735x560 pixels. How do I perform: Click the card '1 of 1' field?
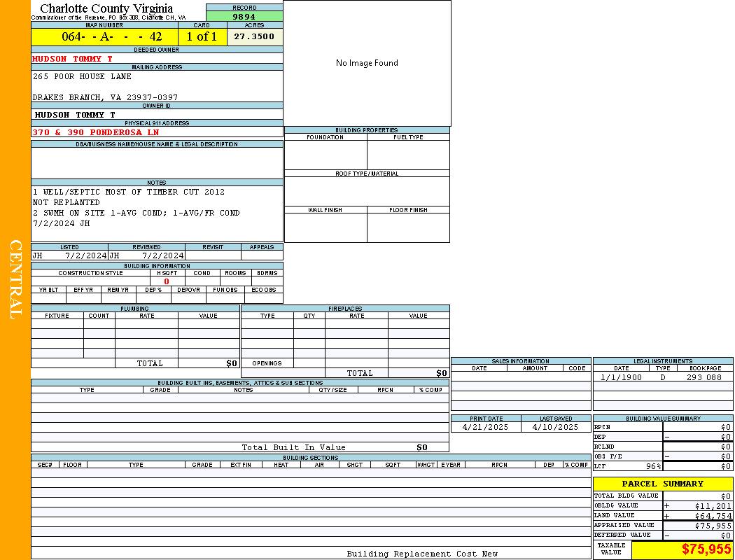pyautogui.click(x=202, y=36)
